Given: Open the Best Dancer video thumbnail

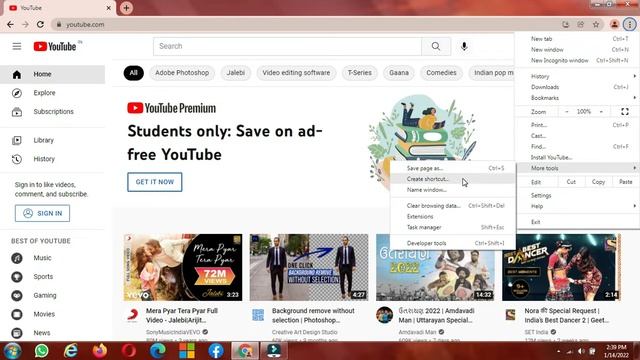Looking at the screenshot, I should click(561, 267).
